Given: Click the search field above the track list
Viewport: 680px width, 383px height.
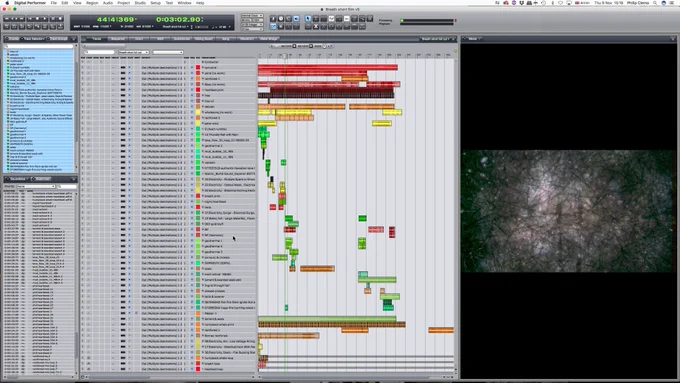Looking at the screenshot, I should tap(99, 52).
